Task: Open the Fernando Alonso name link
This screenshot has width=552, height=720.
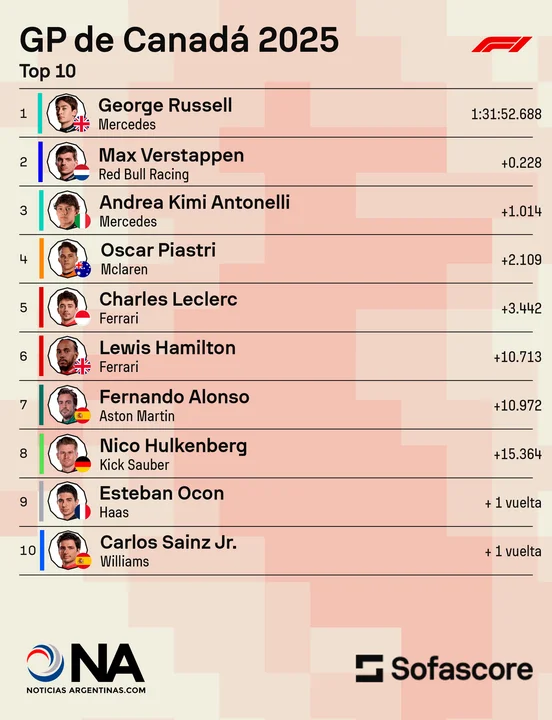Action: tap(175, 397)
